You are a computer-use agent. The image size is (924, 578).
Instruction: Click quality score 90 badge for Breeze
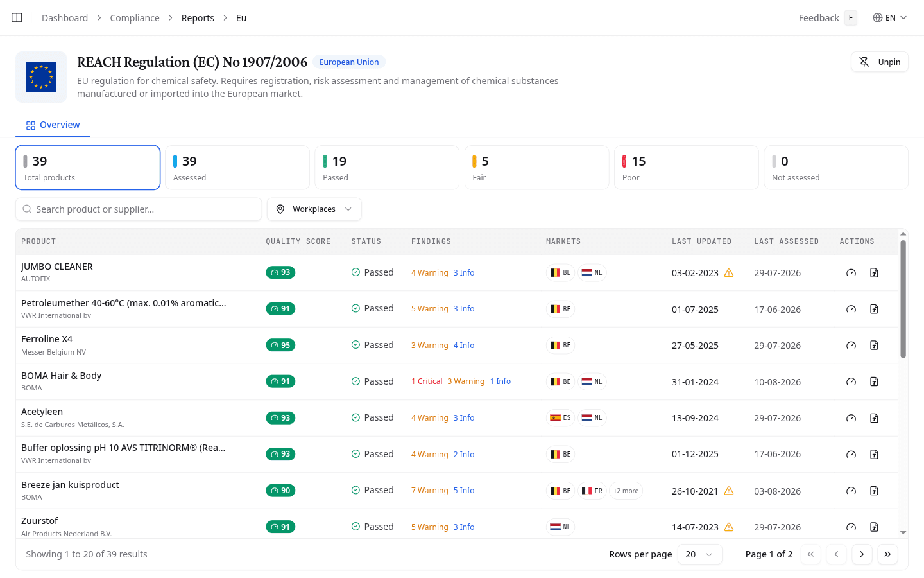[280, 491]
